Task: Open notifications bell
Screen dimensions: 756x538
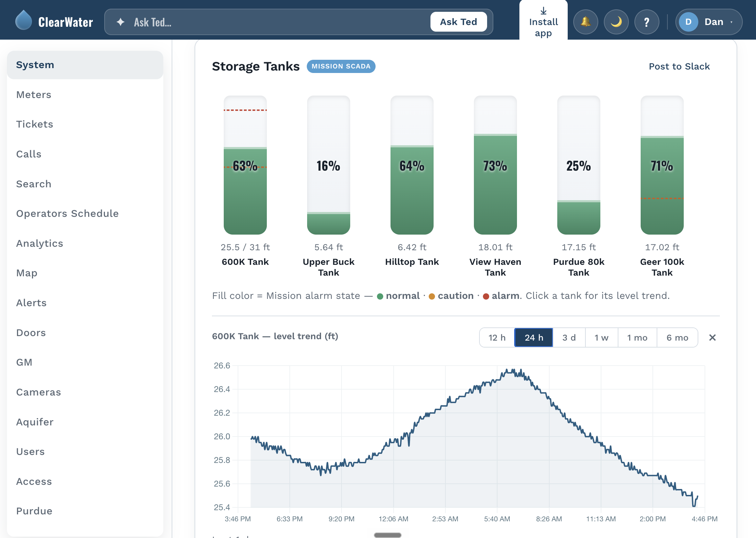Action: coord(586,22)
